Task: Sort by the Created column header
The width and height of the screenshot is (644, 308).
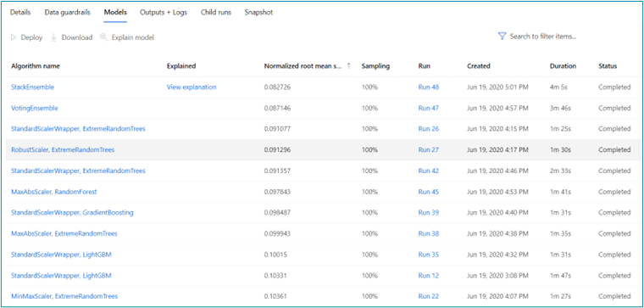Action: coord(479,66)
